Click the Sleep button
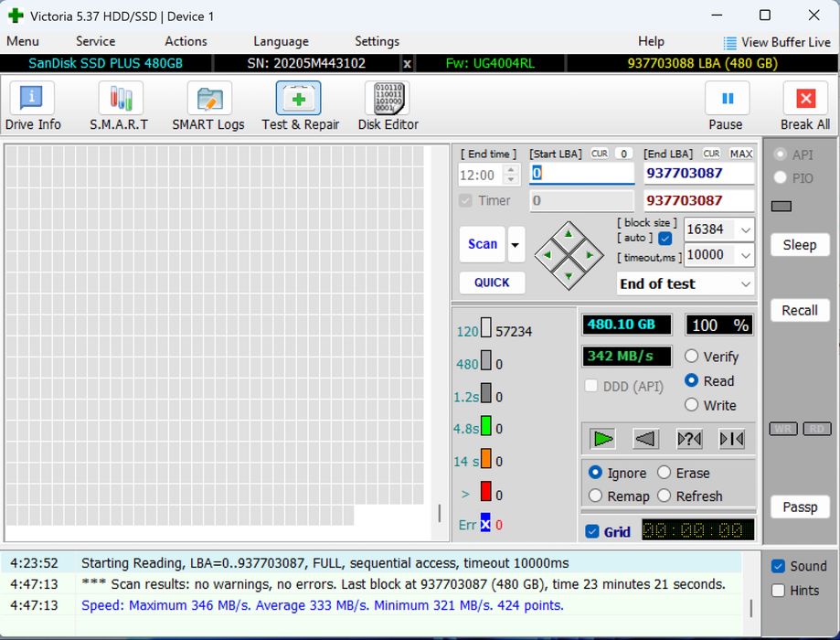 pyautogui.click(x=800, y=245)
